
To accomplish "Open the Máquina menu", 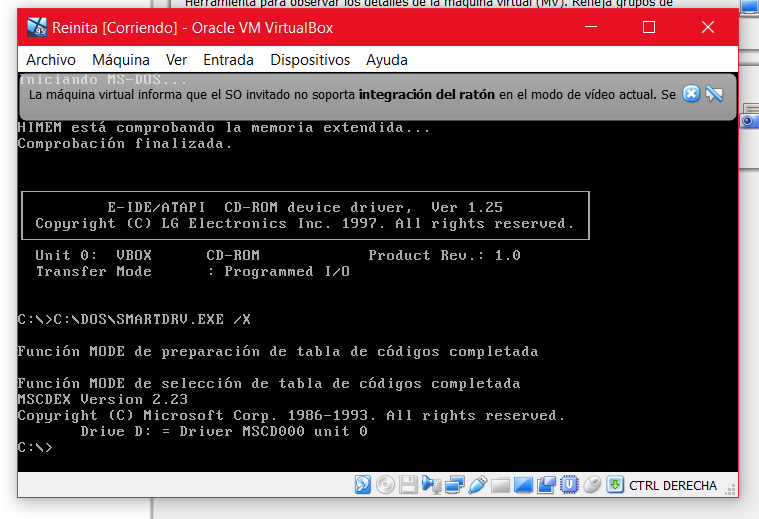I will 121,60.
